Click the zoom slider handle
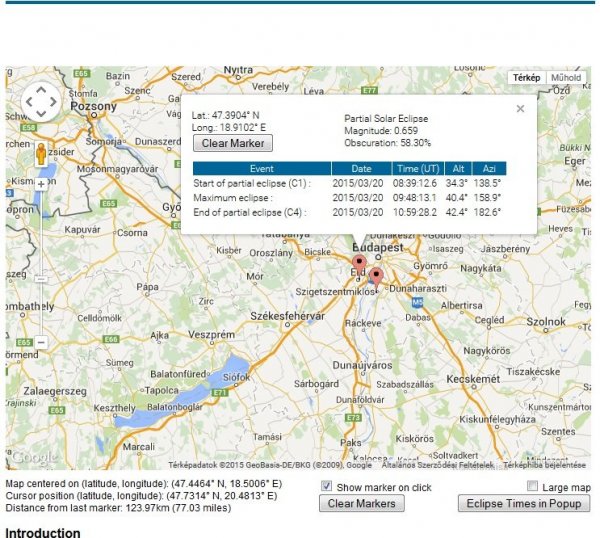The width and height of the screenshot is (600, 538). pos(41,280)
